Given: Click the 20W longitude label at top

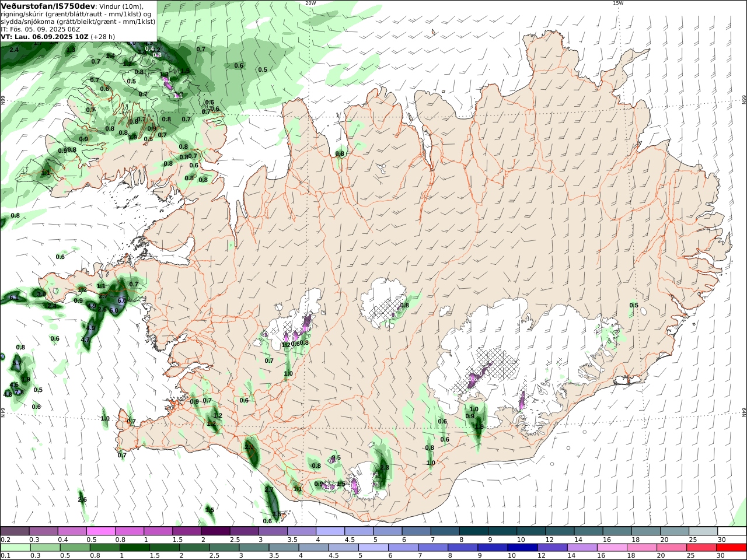Looking at the screenshot, I should coord(310,3).
